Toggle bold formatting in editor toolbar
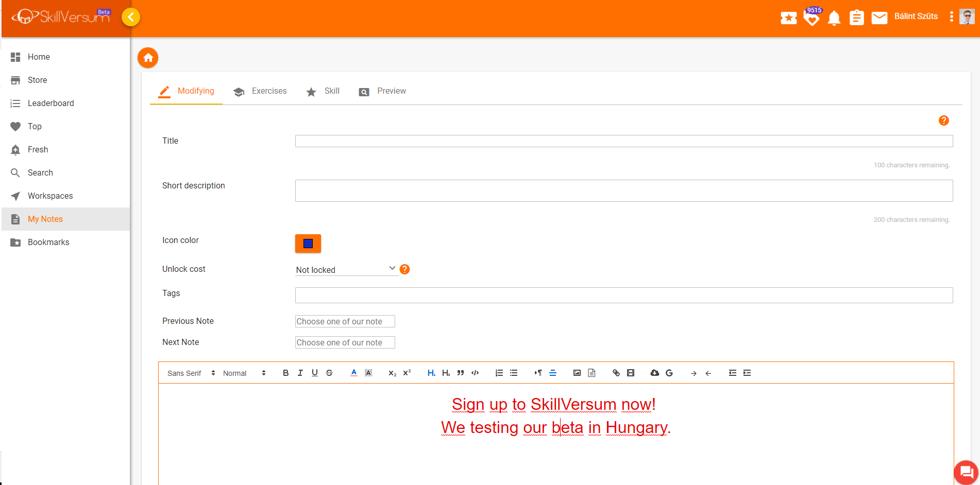Image resolution: width=980 pixels, height=485 pixels. (286, 373)
